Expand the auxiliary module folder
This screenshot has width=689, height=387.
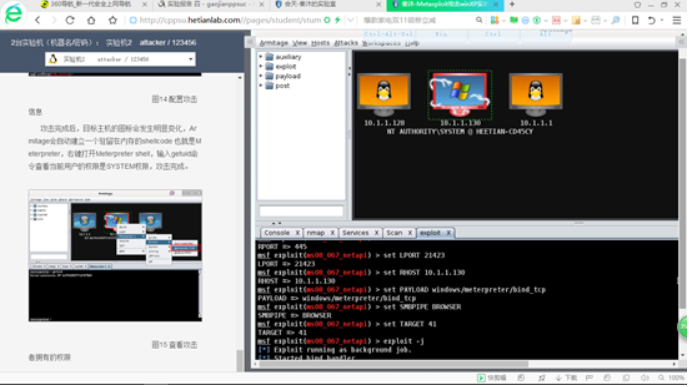[x=261, y=57]
